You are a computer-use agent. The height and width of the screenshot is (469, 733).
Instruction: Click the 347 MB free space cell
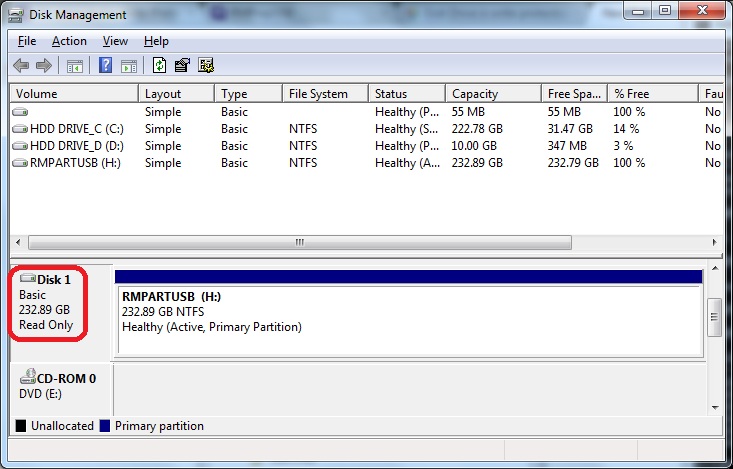[x=567, y=146]
